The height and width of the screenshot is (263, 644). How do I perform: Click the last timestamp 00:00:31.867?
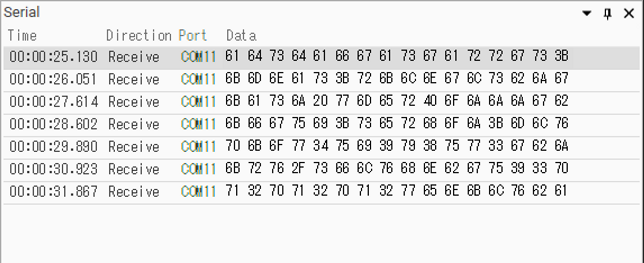click(x=53, y=192)
